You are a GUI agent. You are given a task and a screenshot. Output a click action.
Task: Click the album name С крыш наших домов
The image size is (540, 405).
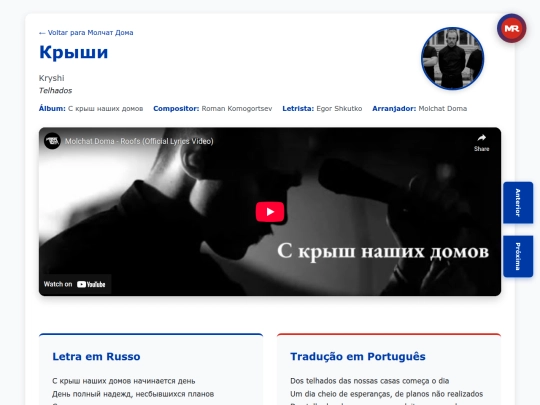pyautogui.click(x=105, y=109)
